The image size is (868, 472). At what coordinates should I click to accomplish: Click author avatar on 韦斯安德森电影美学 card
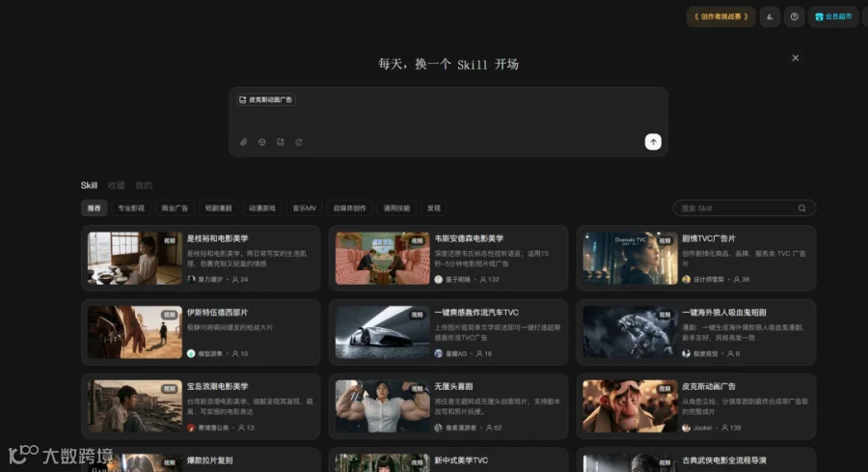click(x=439, y=280)
